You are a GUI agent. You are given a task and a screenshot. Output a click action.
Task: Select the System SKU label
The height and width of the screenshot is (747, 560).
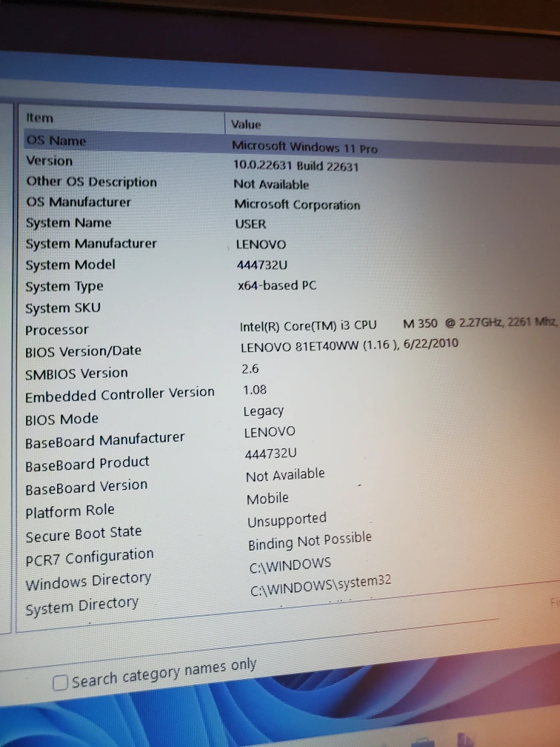tap(63, 308)
